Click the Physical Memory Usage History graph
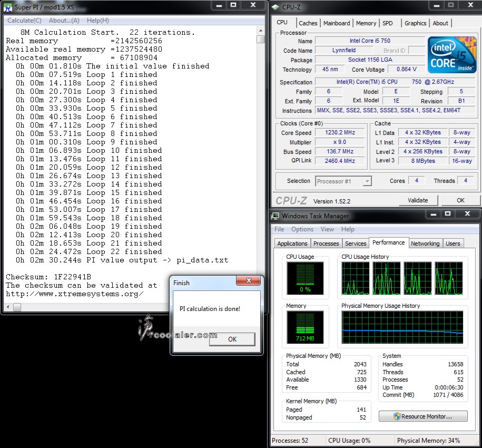The width and height of the screenshot is (482, 448). coord(402,327)
